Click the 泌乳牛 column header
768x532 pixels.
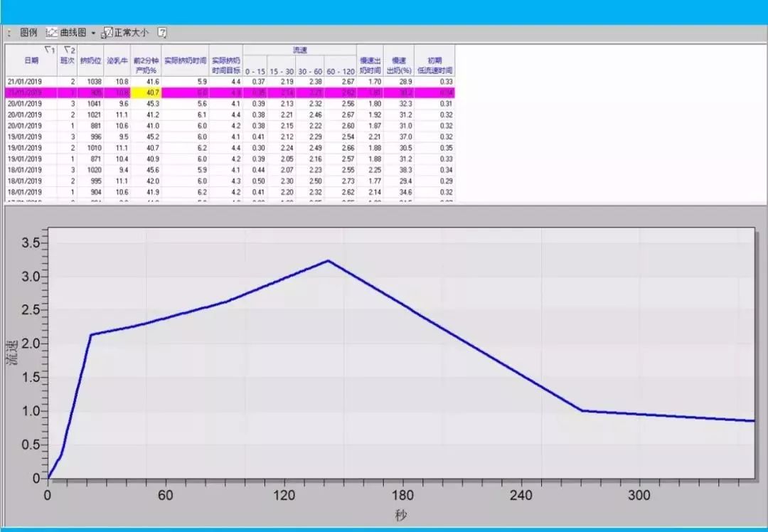tap(117, 61)
